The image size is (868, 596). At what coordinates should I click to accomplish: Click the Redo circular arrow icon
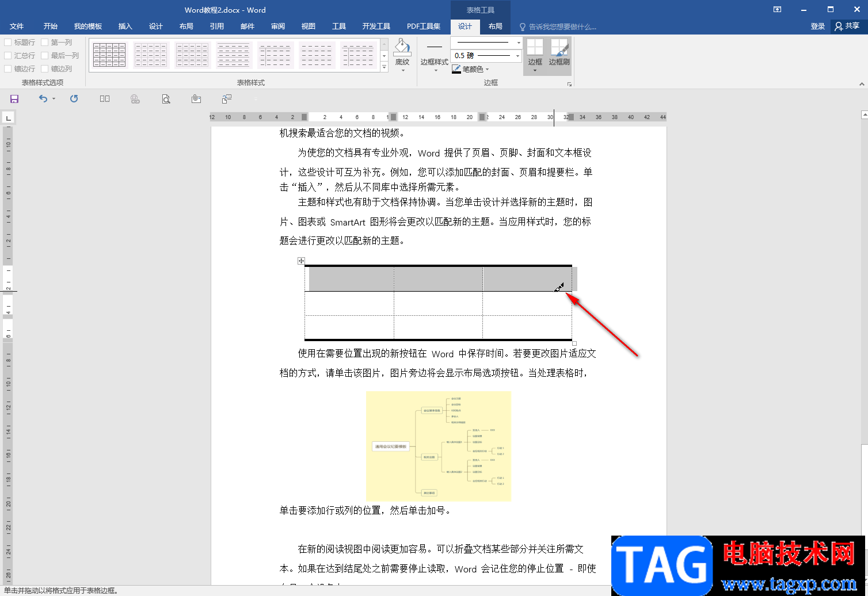pyautogui.click(x=74, y=99)
